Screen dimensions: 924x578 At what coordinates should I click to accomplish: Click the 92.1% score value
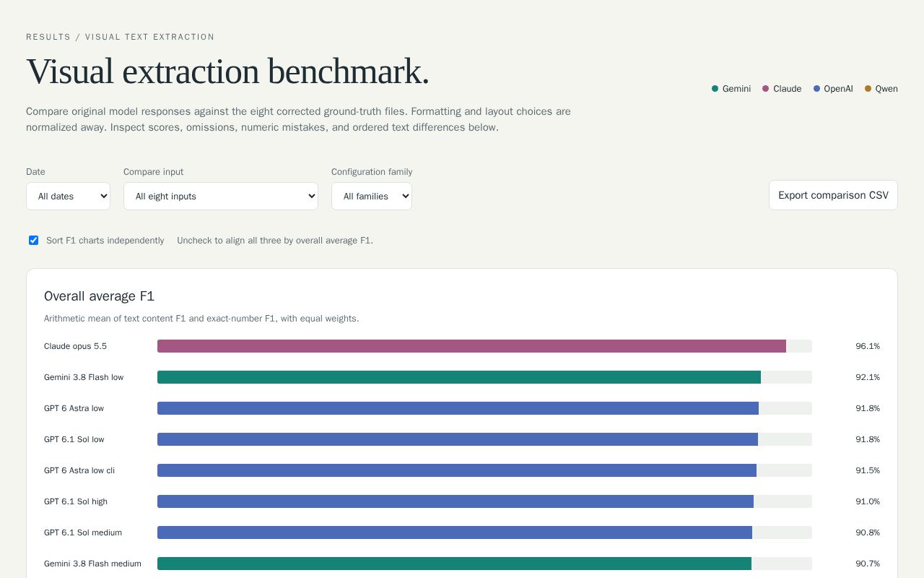(x=868, y=377)
